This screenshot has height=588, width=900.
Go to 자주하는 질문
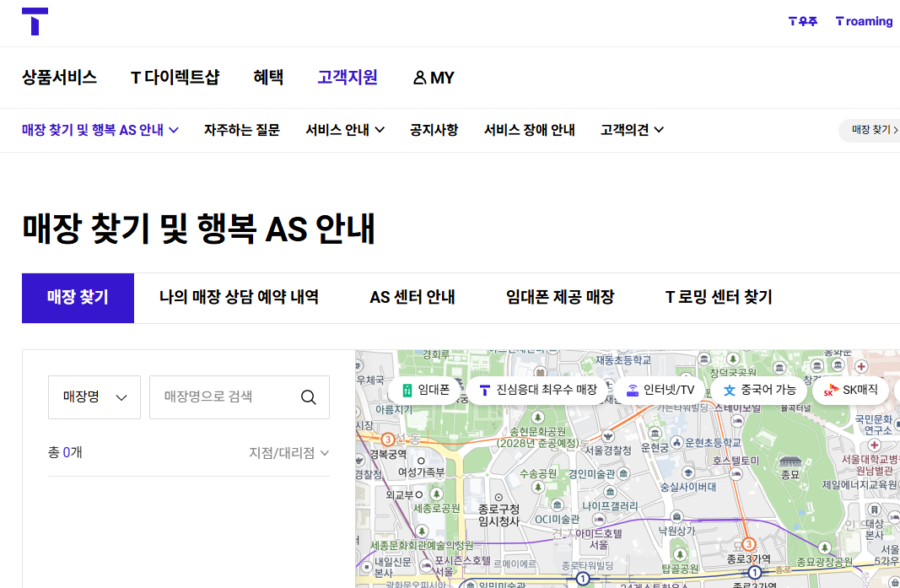click(x=241, y=130)
